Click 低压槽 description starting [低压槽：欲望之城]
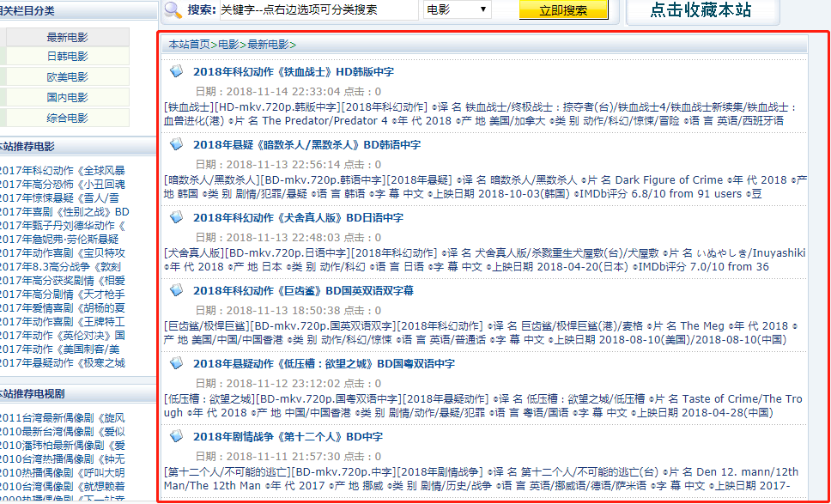The image size is (831, 504). point(483,406)
